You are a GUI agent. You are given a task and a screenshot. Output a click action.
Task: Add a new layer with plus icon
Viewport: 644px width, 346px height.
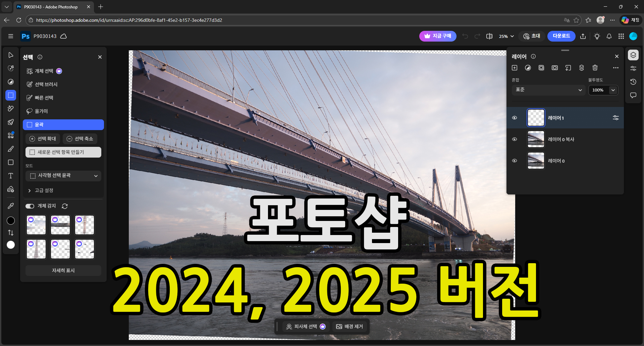515,68
